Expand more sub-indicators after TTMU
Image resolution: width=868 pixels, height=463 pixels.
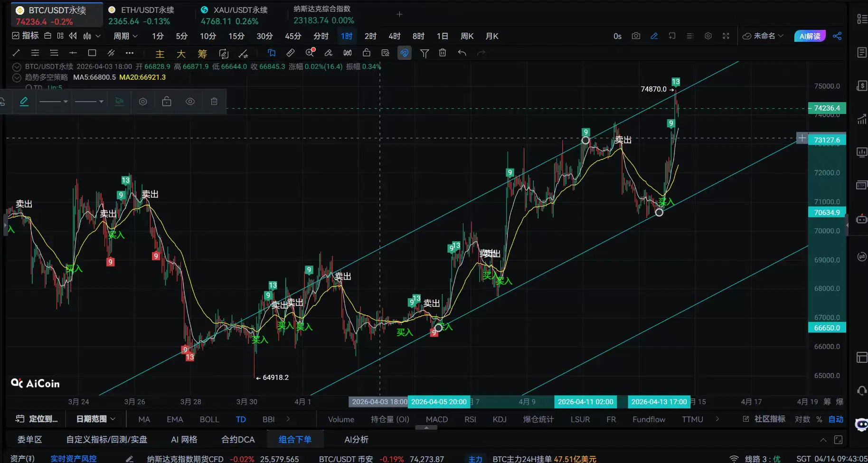717,419
